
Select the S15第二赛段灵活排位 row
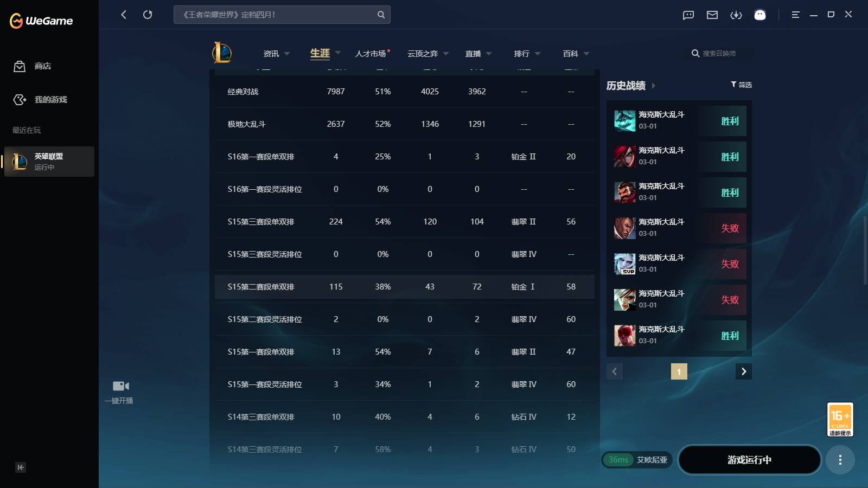tap(405, 319)
